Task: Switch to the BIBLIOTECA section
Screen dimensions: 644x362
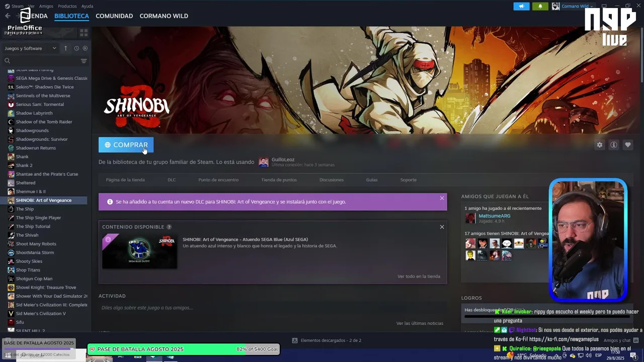Action: click(x=71, y=16)
